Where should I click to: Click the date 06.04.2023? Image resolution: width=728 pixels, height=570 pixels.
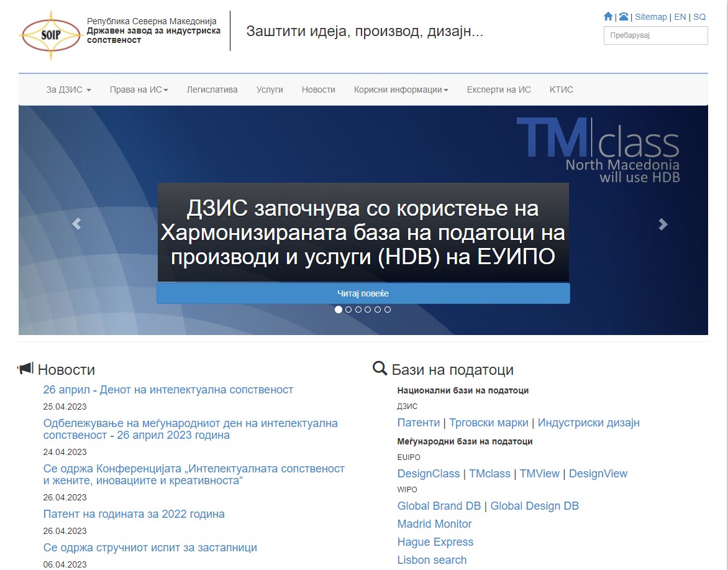click(x=65, y=564)
